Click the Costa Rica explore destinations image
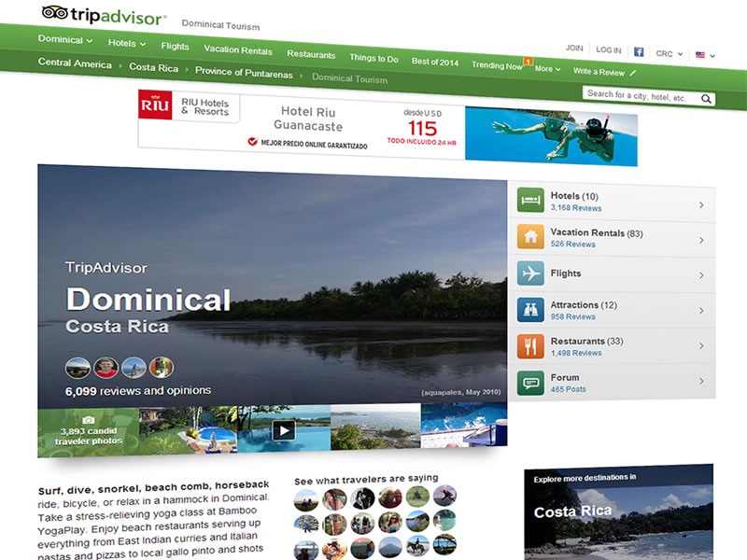This screenshot has height=560, width=747. point(619,512)
